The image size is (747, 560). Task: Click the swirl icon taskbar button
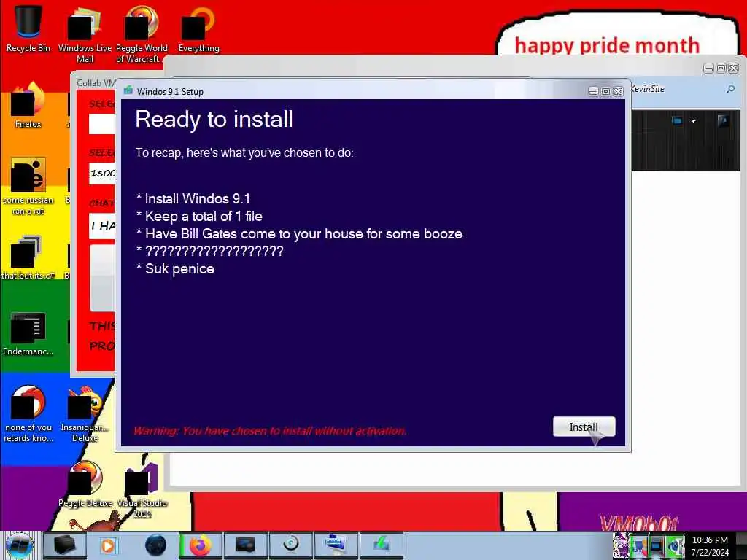point(290,545)
